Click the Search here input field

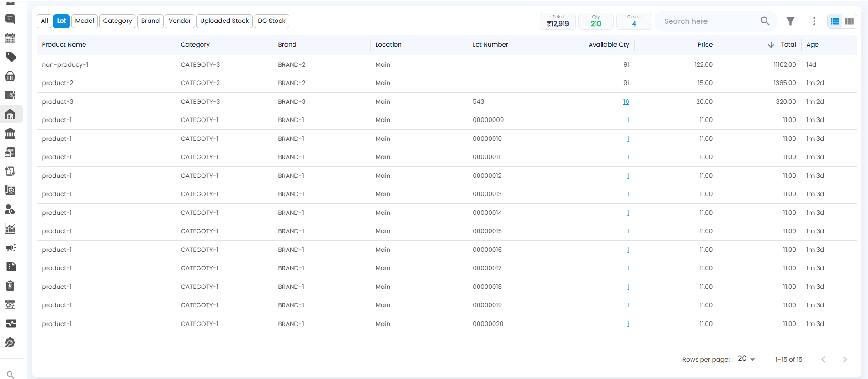[x=708, y=21]
